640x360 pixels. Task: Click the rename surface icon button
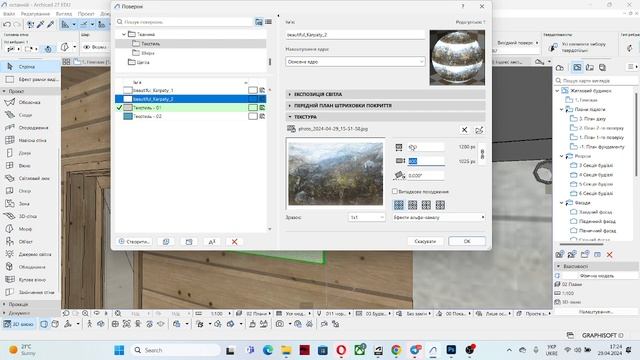211,242
